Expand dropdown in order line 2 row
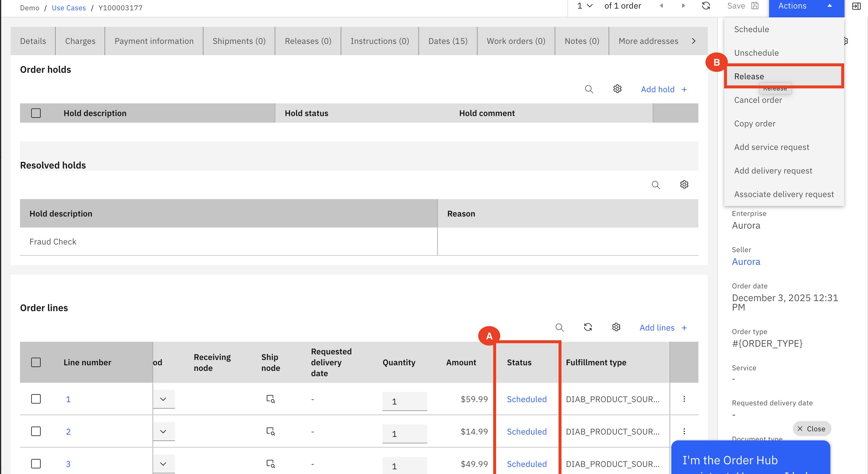 pyautogui.click(x=164, y=431)
